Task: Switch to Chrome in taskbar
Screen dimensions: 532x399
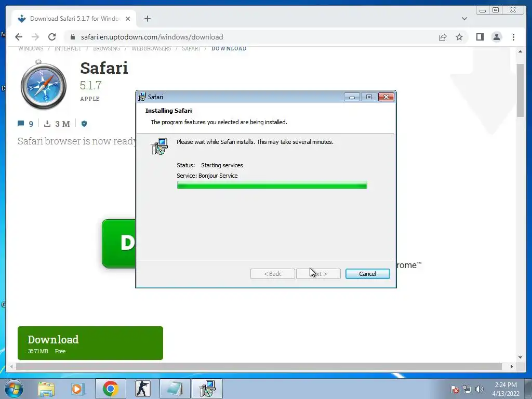Action: click(x=110, y=389)
